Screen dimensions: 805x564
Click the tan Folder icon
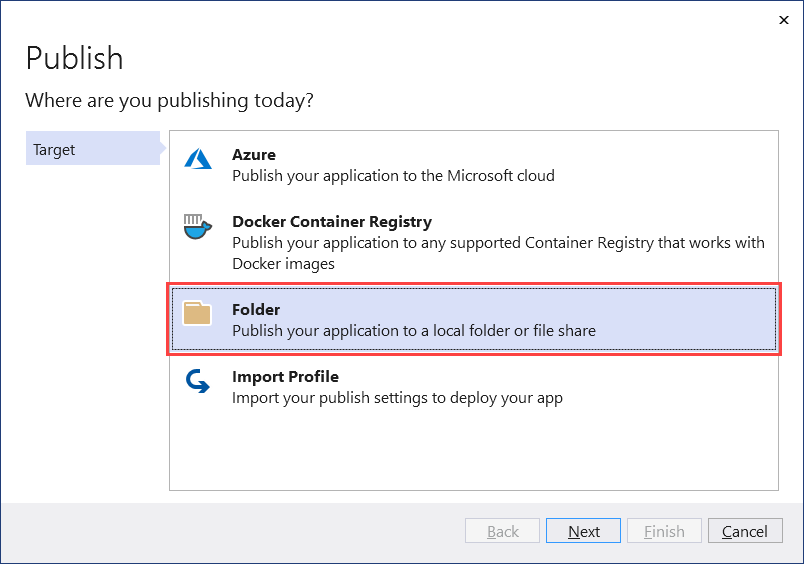tap(197, 314)
